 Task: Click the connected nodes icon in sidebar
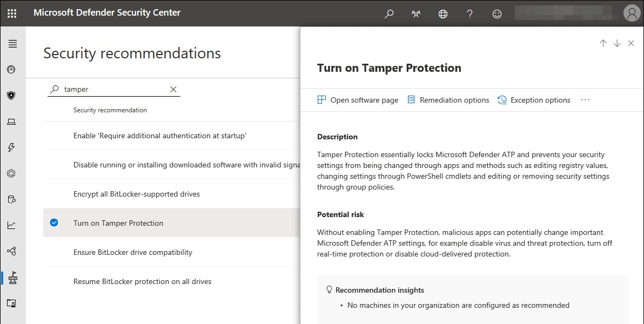coord(11,251)
